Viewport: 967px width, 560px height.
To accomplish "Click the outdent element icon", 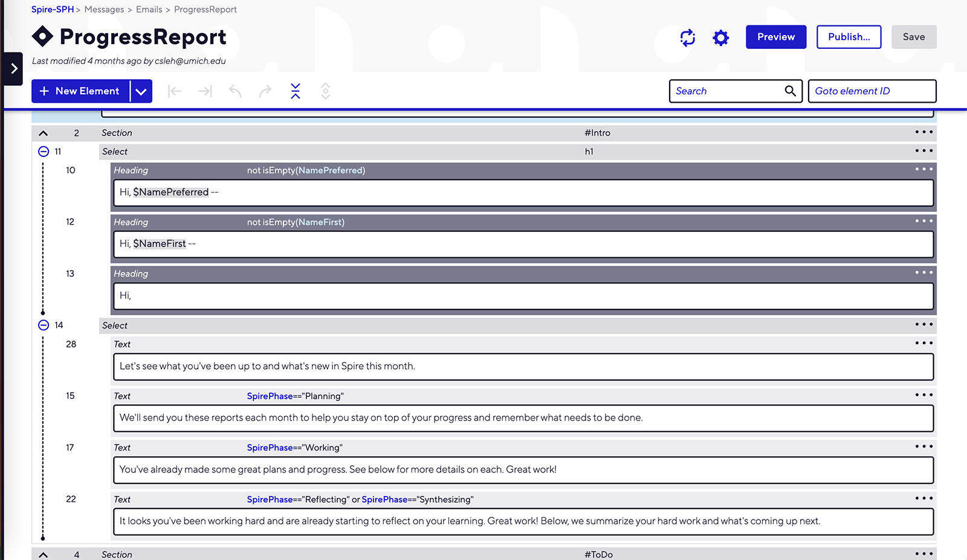I will pyautogui.click(x=175, y=91).
